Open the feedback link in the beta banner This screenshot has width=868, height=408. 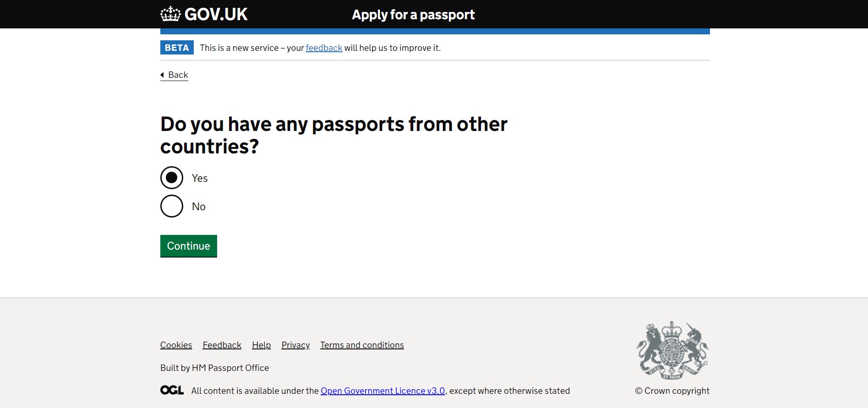pos(324,48)
